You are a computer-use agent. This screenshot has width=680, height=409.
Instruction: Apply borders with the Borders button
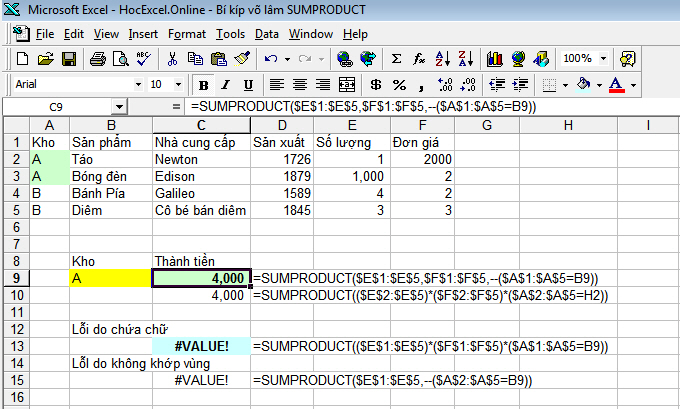[x=549, y=85]
